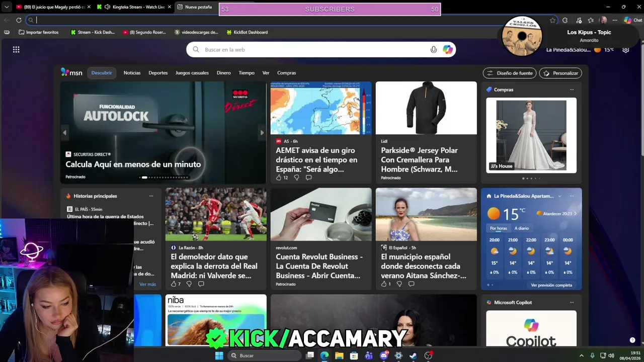Open the Tiempo tab

[x=247, y=73]
